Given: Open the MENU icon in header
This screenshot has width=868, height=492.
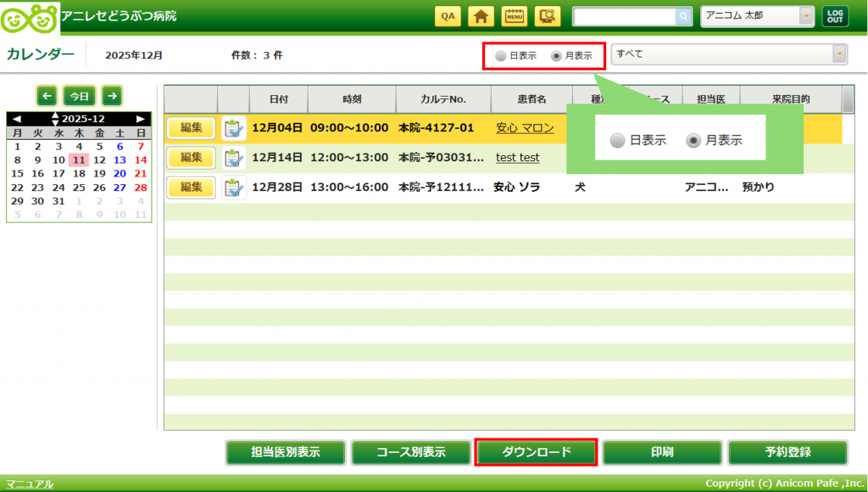Looking at the screenshot, I should click(514, 16).
